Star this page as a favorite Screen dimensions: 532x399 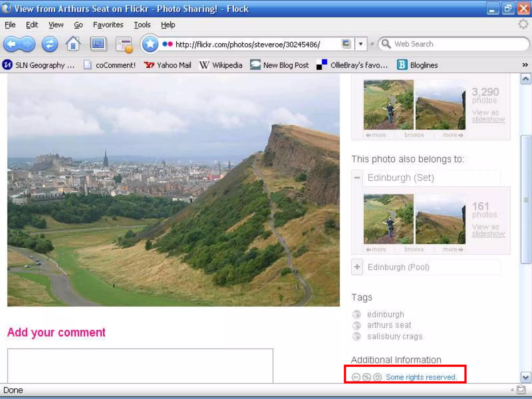pos(150,44)
